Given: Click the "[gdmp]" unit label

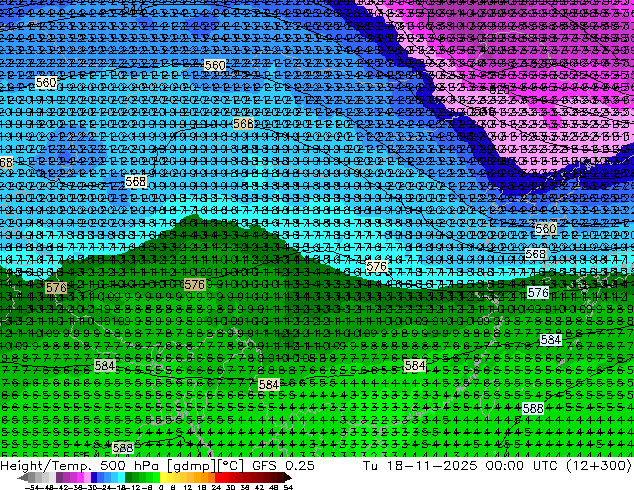Looking at the screenshot, I should [x=192, y=465].
